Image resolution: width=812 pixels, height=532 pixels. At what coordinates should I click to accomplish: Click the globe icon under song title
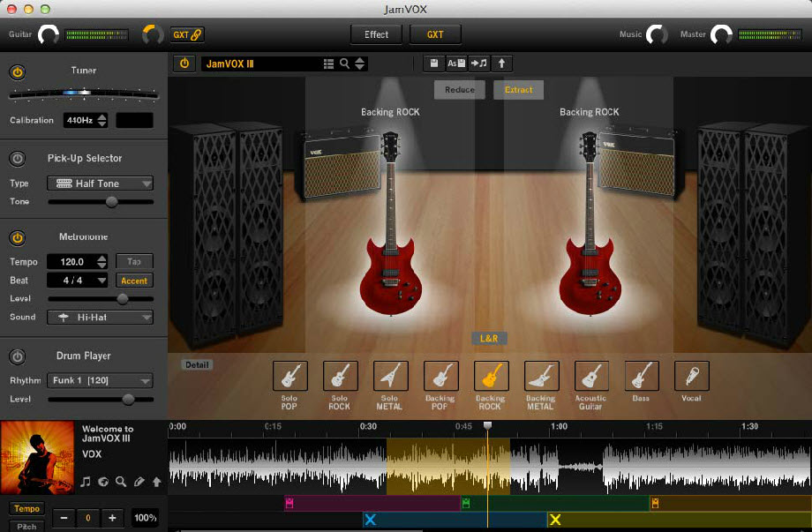click(103, 482)
